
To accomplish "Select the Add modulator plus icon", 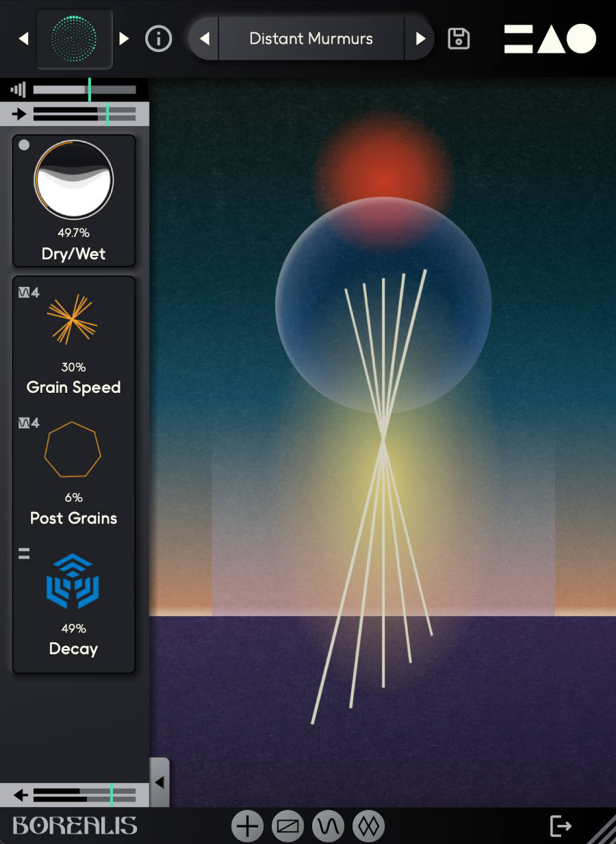I will coord(247,826).
